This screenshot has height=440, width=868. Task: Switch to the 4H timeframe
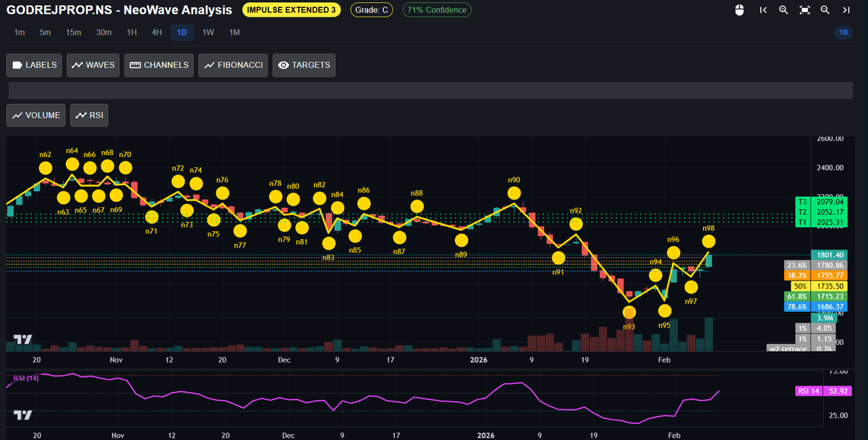[x=157, y=33]
